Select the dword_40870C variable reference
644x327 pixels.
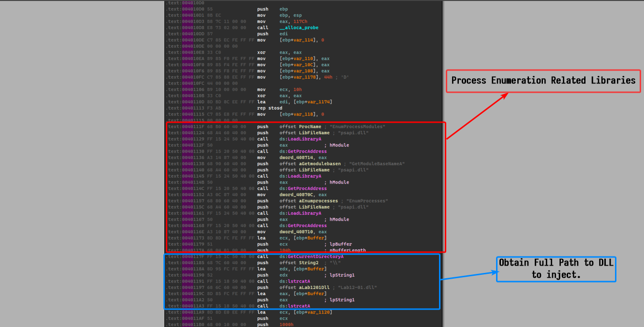click(299, 195)
